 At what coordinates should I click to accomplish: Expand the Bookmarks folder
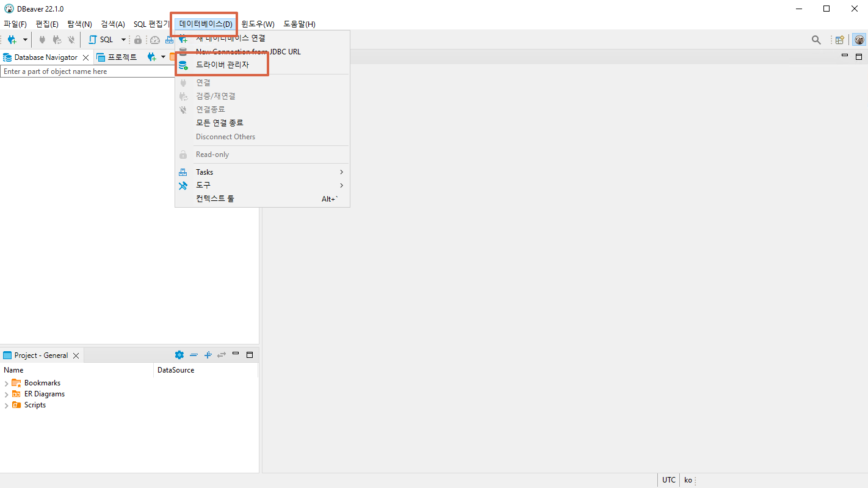[x=6, y=384]
